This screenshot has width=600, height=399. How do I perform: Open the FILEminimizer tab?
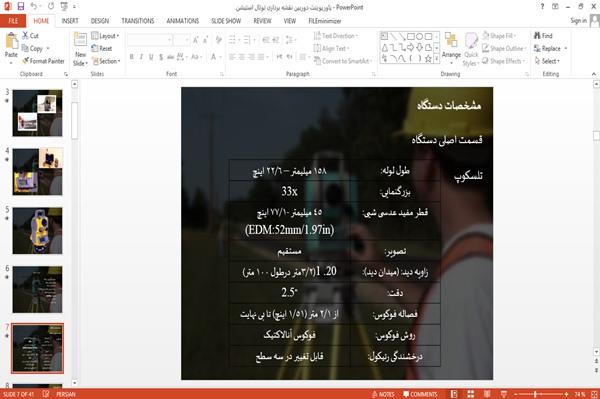pyautogui.click(x=324, y=21)
